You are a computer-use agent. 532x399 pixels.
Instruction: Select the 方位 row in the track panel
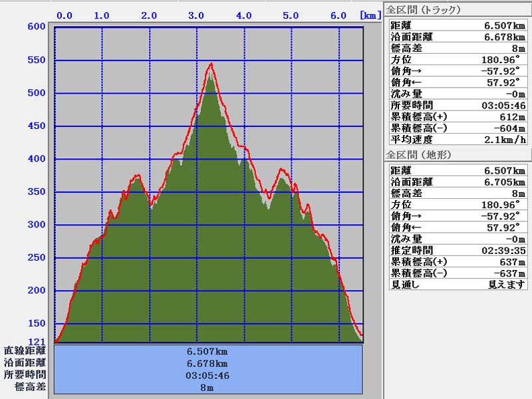point(458,60)
